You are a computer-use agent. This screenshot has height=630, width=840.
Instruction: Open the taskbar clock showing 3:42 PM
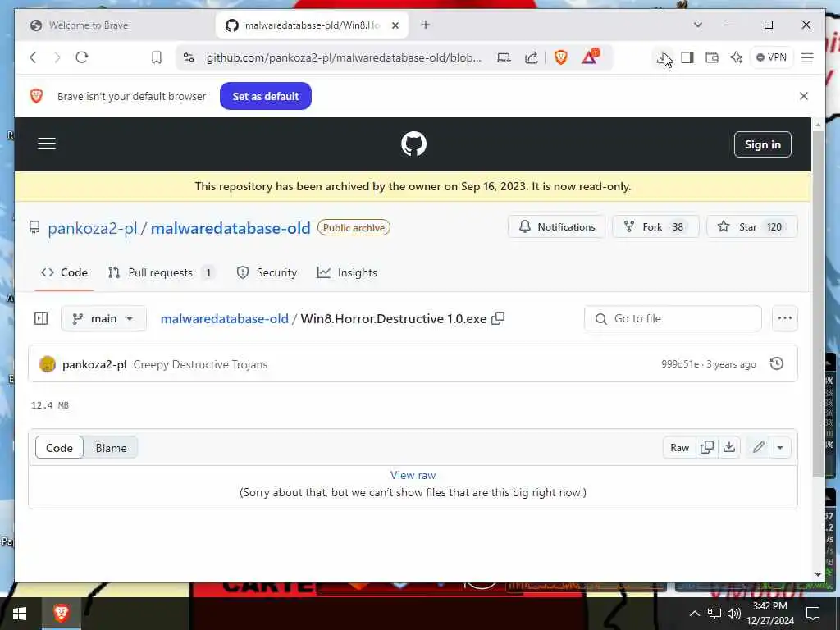point(770,614)
